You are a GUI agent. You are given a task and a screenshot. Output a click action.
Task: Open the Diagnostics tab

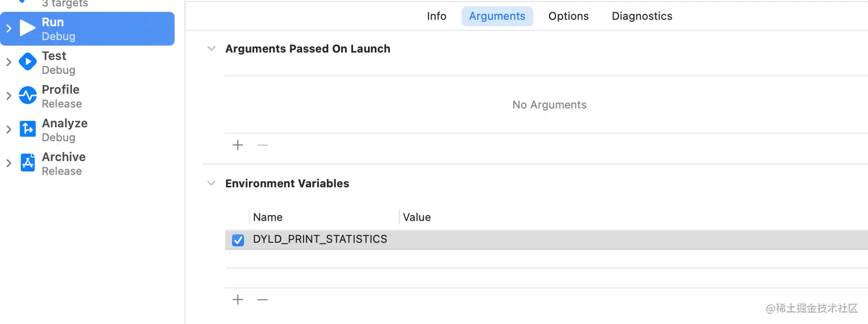tap(642, 16)
